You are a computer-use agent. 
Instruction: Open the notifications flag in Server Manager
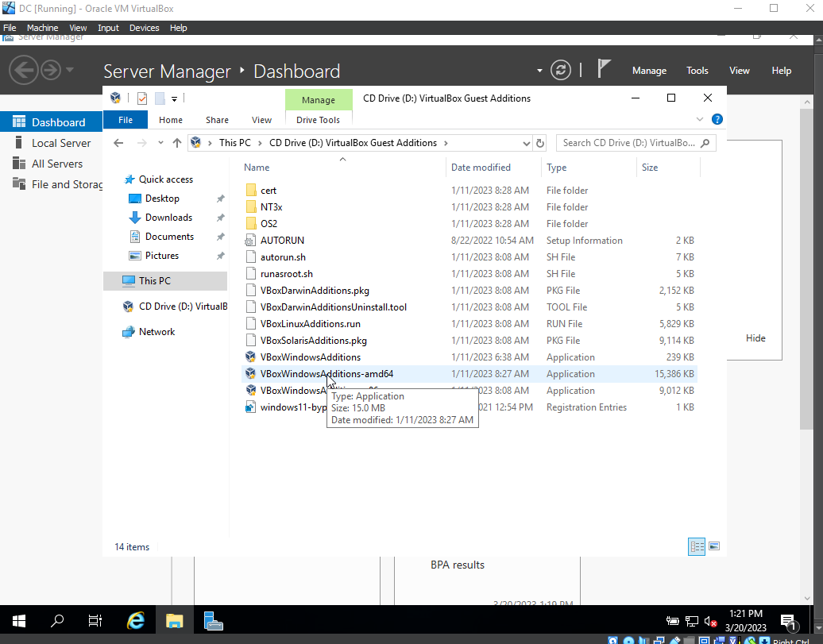(604, 69)
